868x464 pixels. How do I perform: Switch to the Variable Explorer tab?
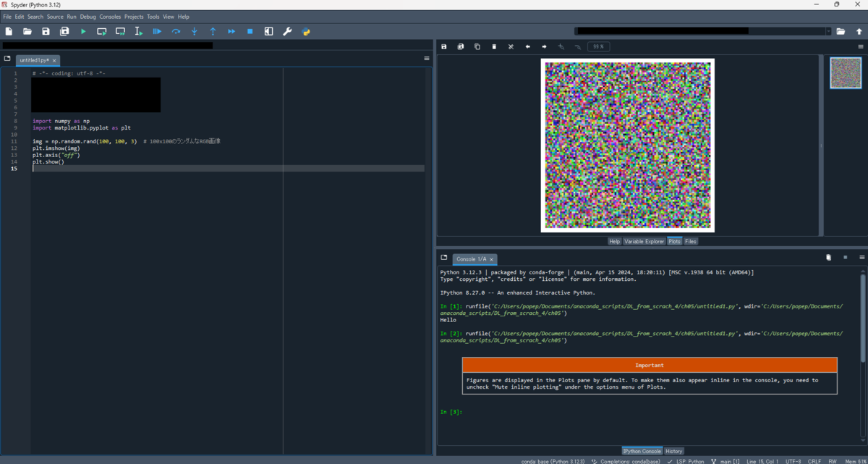pyautogui.click(x=643, y=241)
